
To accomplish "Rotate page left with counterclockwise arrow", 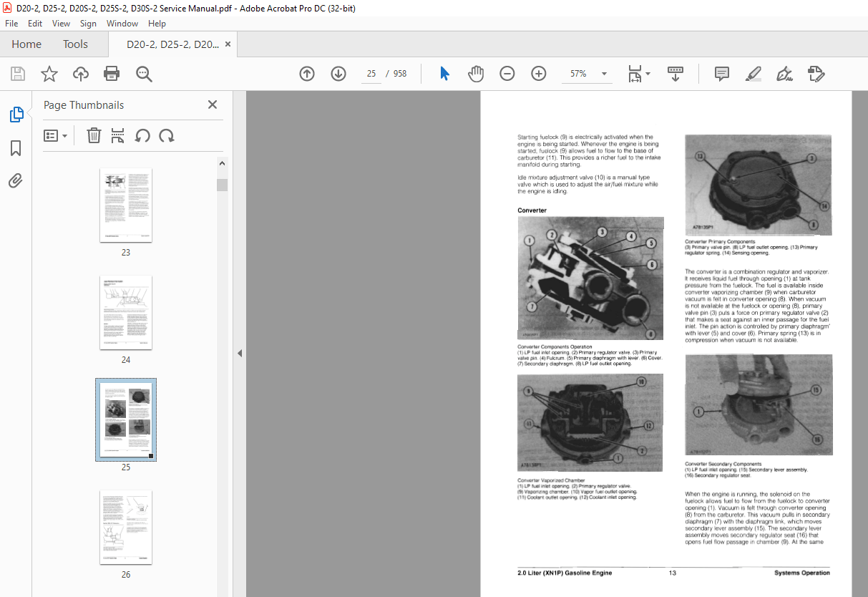I will (141, 135).
